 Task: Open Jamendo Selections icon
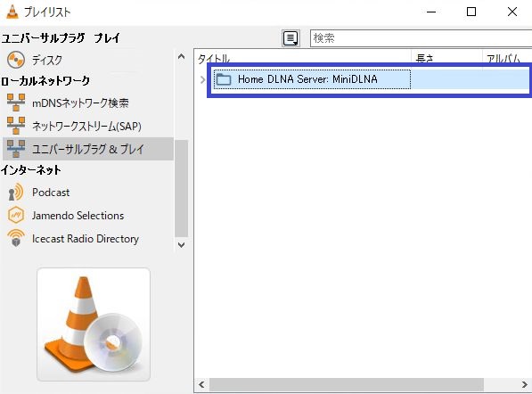click(16, 215)
